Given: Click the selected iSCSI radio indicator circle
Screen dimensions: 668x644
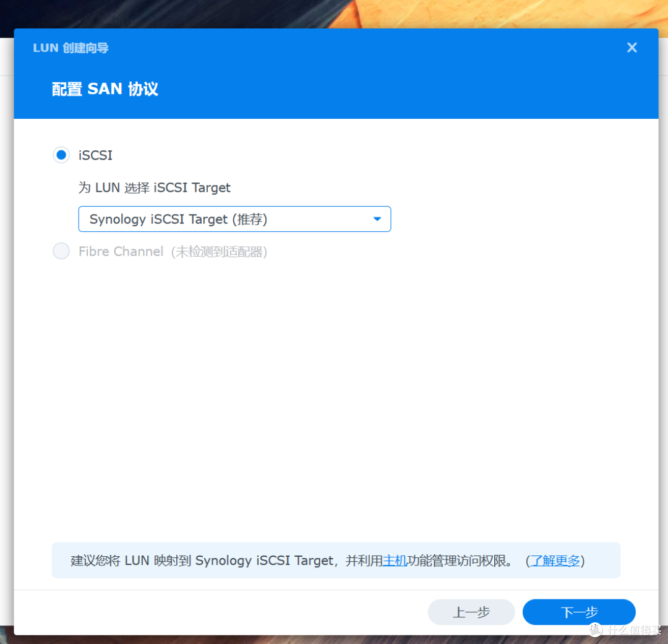Looking at the screenshot, I should click(x=61, y=155).
